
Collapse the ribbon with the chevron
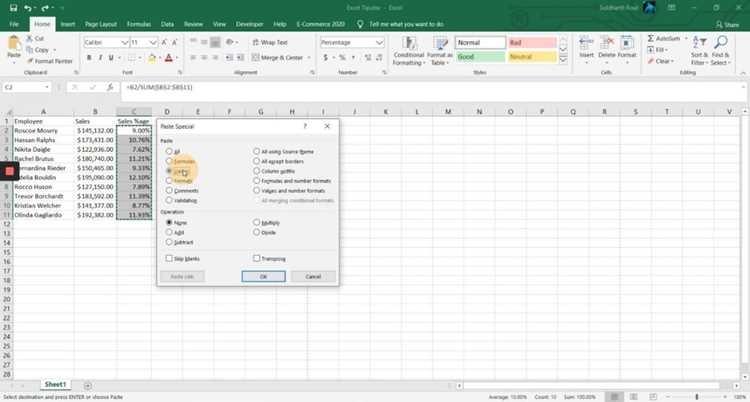tap(743, 73)
